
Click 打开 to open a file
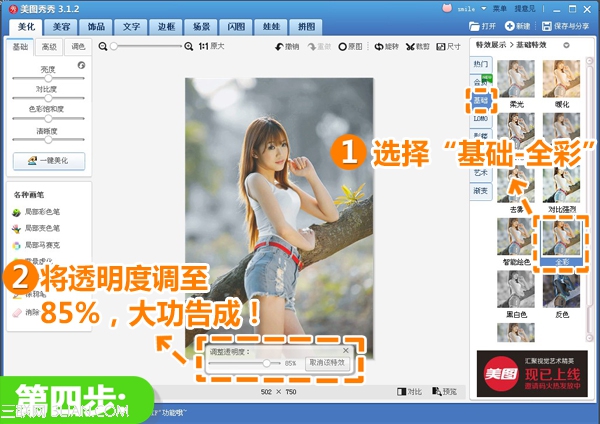point(482,24)
